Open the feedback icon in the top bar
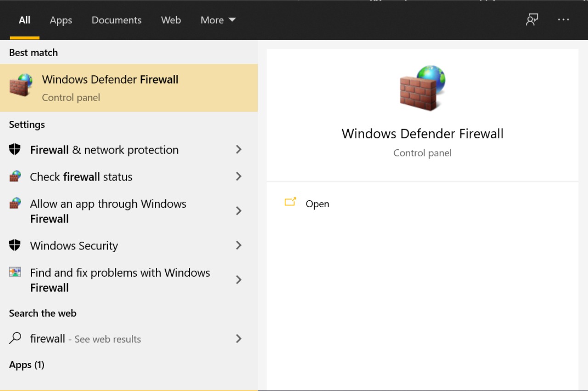588x391 pixels. coord(532,20)
